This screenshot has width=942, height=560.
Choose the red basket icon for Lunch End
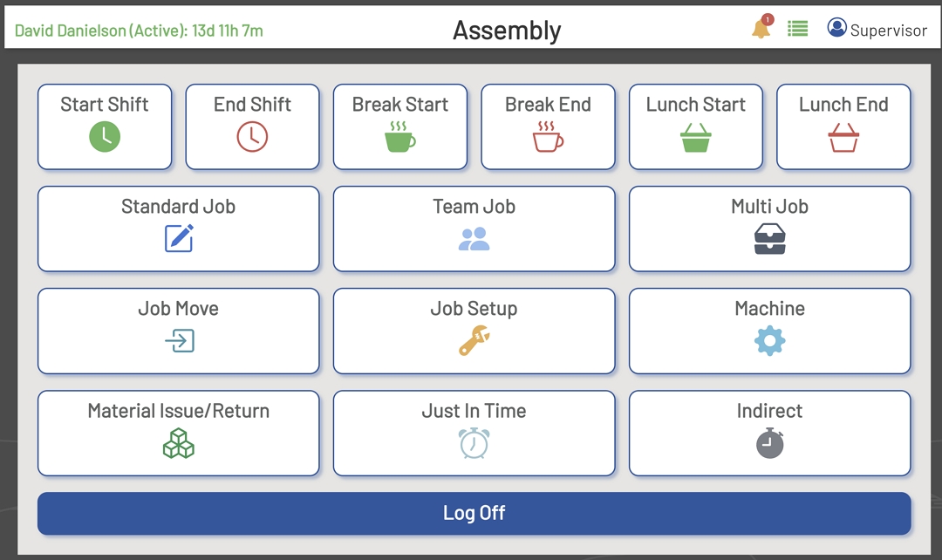pyautogui.click(x=843, y=137)
